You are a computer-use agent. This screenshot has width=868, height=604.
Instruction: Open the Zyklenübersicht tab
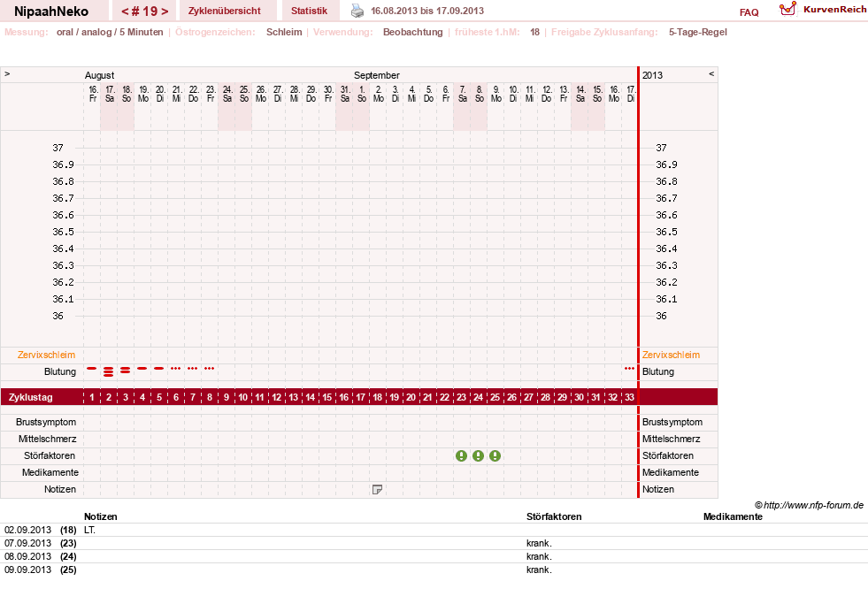224,11
